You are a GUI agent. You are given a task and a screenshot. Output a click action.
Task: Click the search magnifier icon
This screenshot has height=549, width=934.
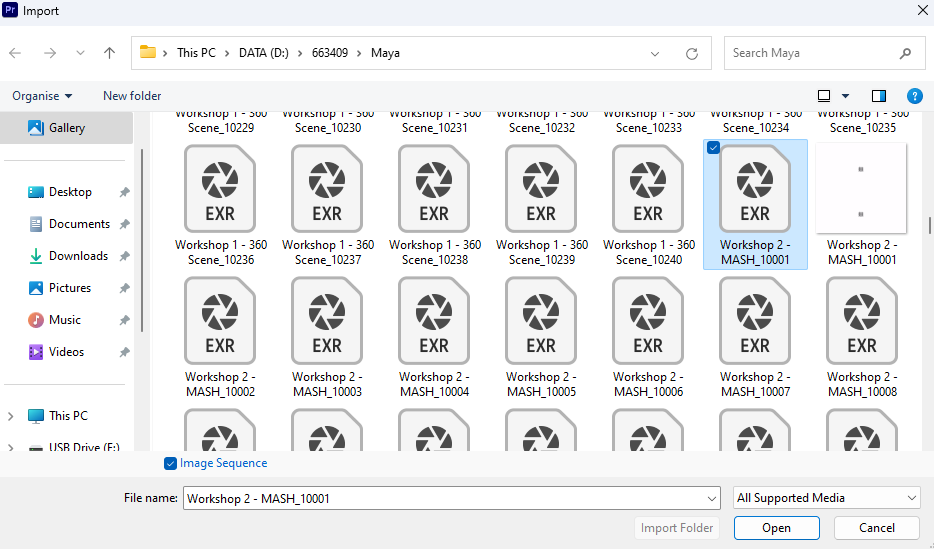click(905, 53)
